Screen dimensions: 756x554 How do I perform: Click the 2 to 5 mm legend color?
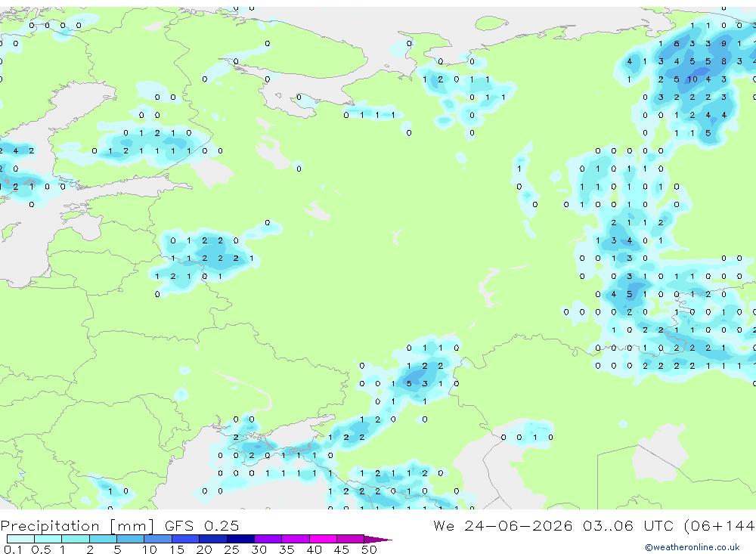103,539
